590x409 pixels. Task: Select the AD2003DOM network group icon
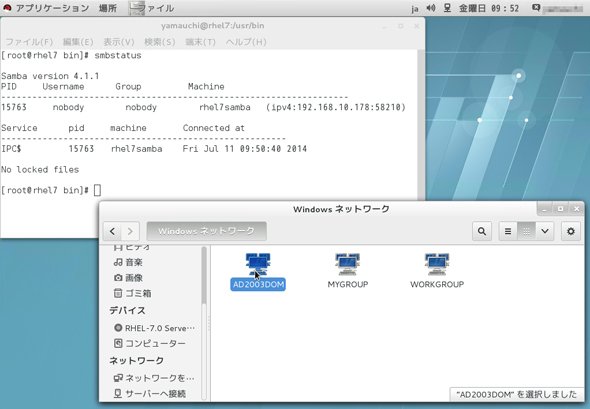pyautogui.click(x=258, y=264)
